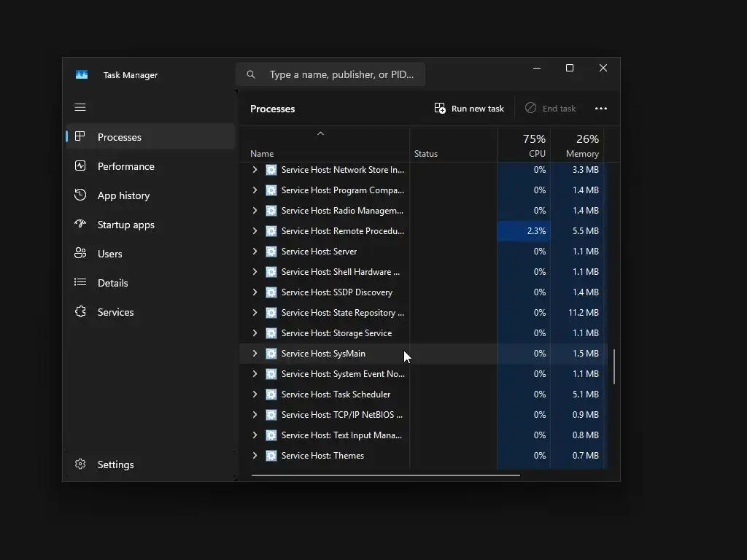Click the 2.3% CPU cell
The height and width of the screenshot is (560, 747).
coord(524,231)
